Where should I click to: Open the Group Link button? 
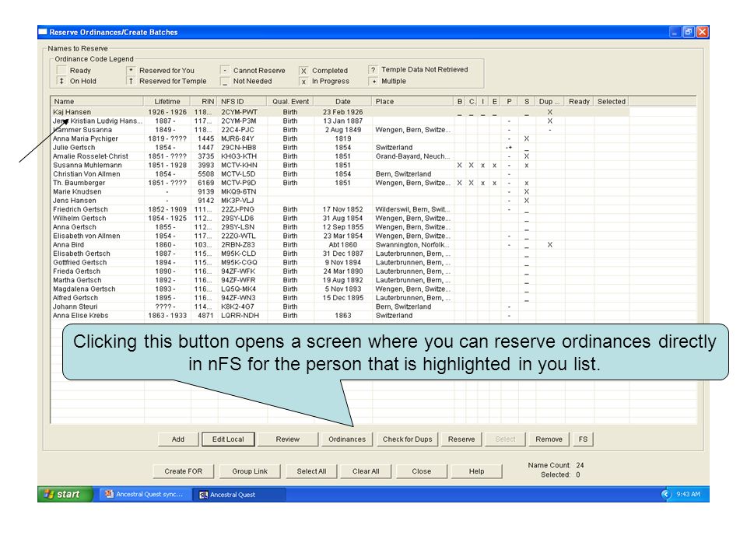[250, 471]
